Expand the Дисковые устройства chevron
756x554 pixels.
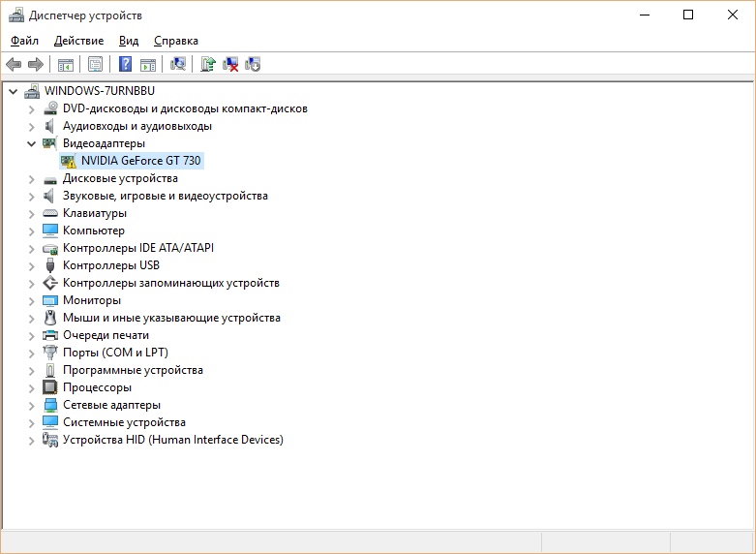(x=32, y=179)
